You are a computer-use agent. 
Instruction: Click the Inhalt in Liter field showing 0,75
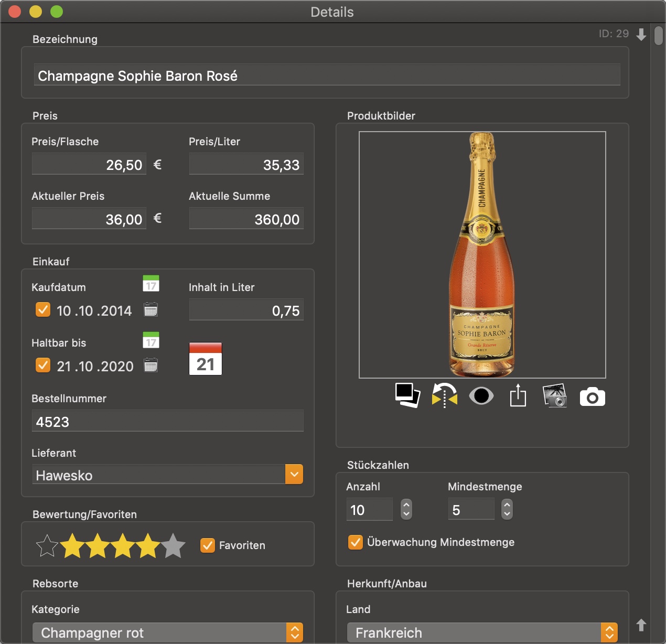click(x=246, y=310)
